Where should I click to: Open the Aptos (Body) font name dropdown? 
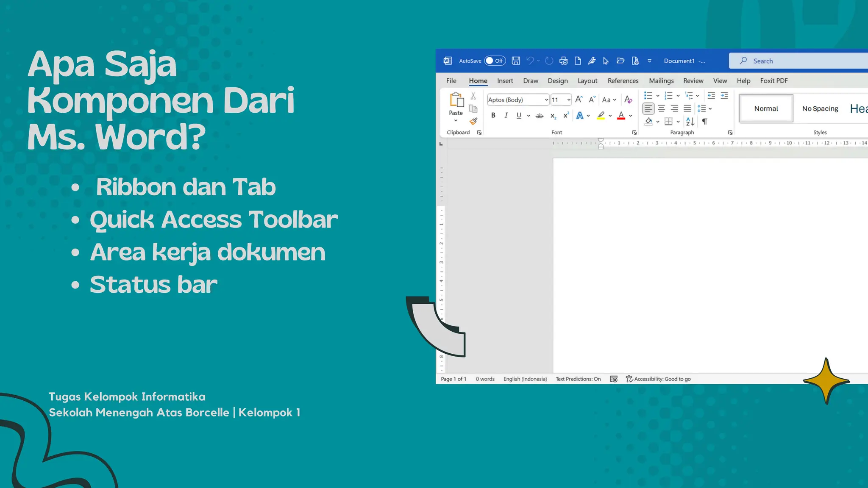(546, 100)
